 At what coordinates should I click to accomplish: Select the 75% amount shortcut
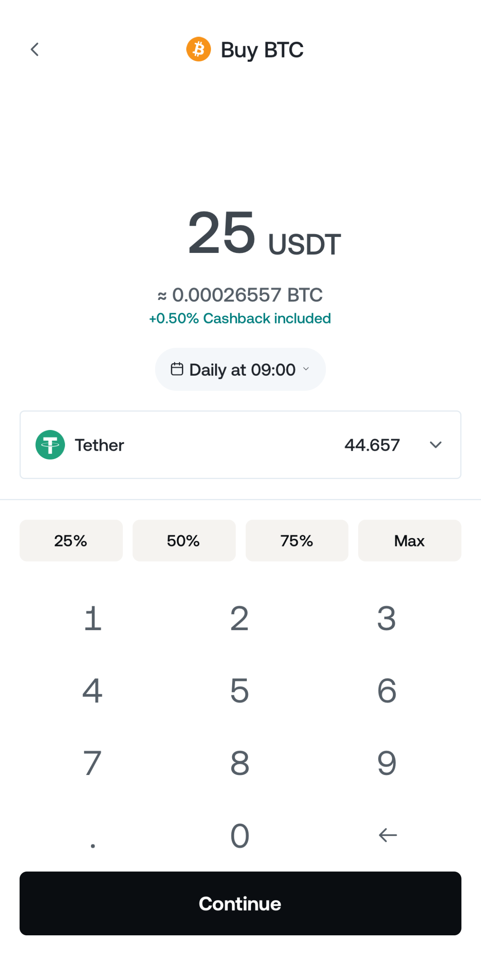pyautogui.click(x=297, y=540)
